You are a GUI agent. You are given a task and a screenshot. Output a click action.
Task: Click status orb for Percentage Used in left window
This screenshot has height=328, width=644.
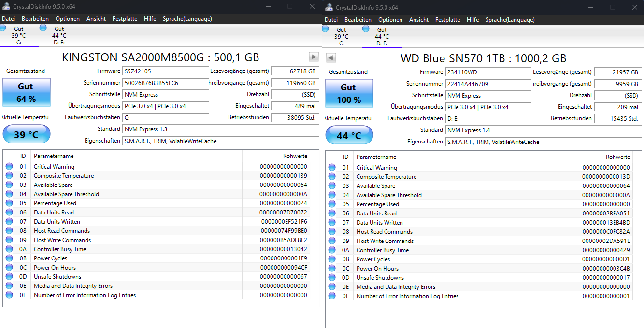coord(9,203)
